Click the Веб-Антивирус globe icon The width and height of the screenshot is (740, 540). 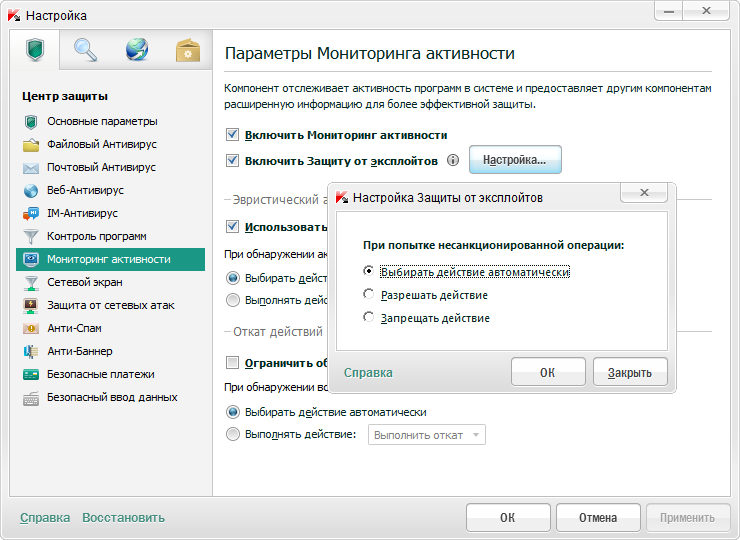pyautogui.click(x=31, y=191)
